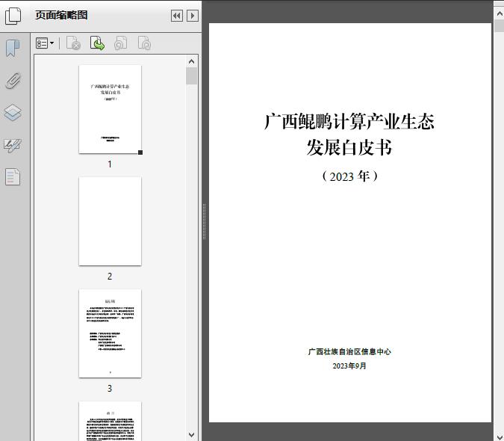
Task: Select page 1 thumbnail
Action: [x=110, y=109]
